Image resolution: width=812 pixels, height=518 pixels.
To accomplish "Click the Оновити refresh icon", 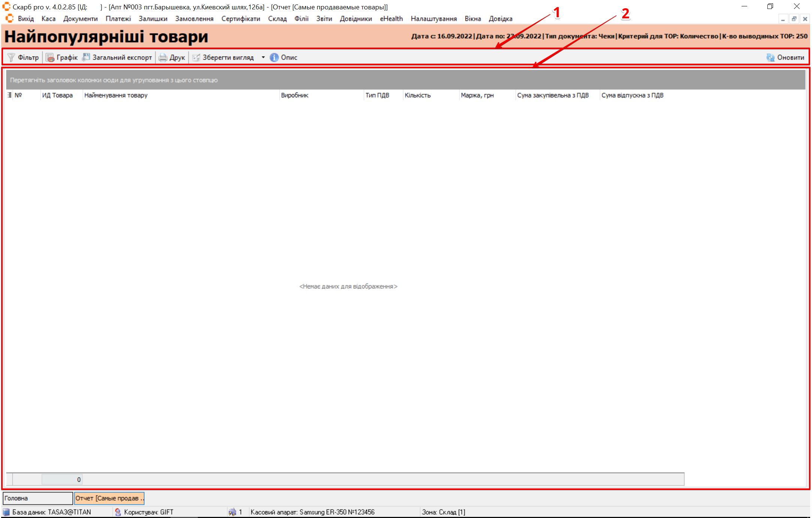I will coord(770,57).
